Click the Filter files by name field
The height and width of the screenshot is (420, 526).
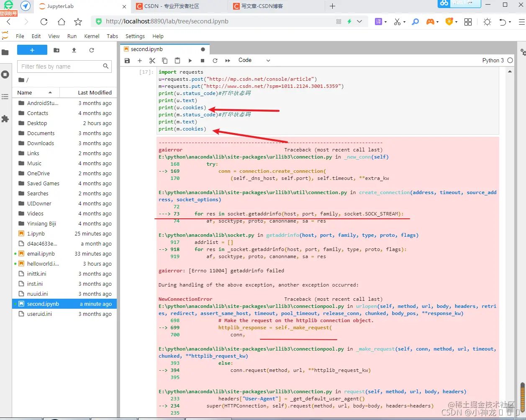coord(64,67)
